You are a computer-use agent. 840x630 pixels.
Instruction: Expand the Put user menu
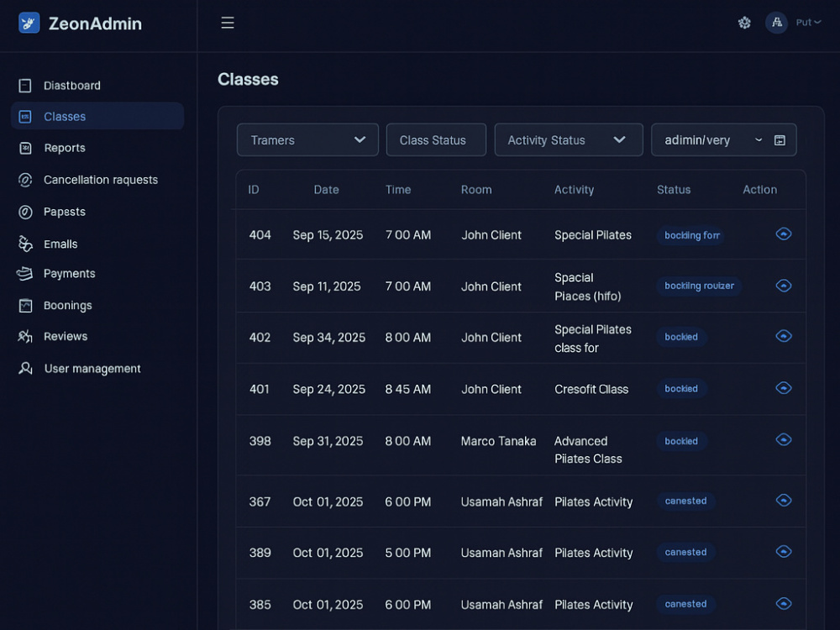tap(808, 23)
